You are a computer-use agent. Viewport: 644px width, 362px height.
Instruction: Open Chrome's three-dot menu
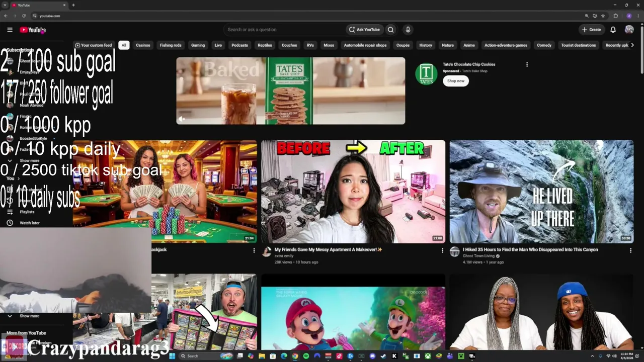638,16
